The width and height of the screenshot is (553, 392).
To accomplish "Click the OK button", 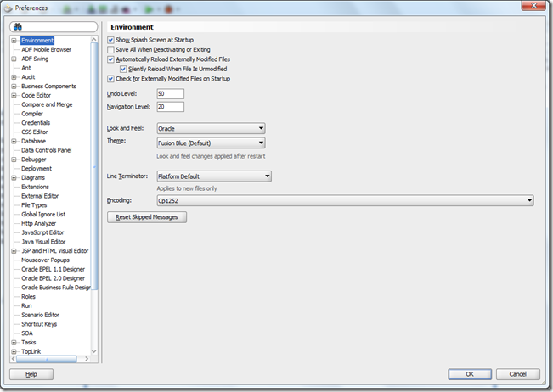I will point(470,374).
